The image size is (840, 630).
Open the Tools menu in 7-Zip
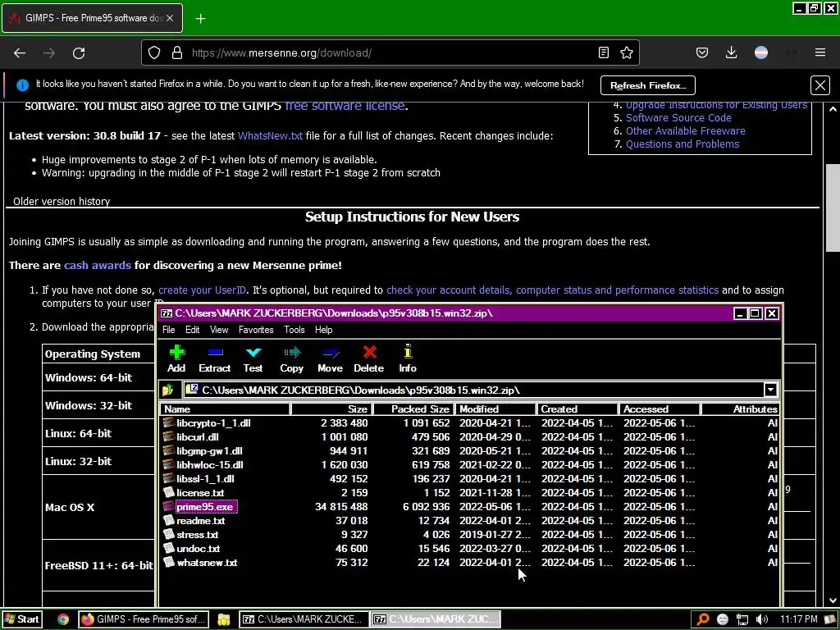(294, 330)
